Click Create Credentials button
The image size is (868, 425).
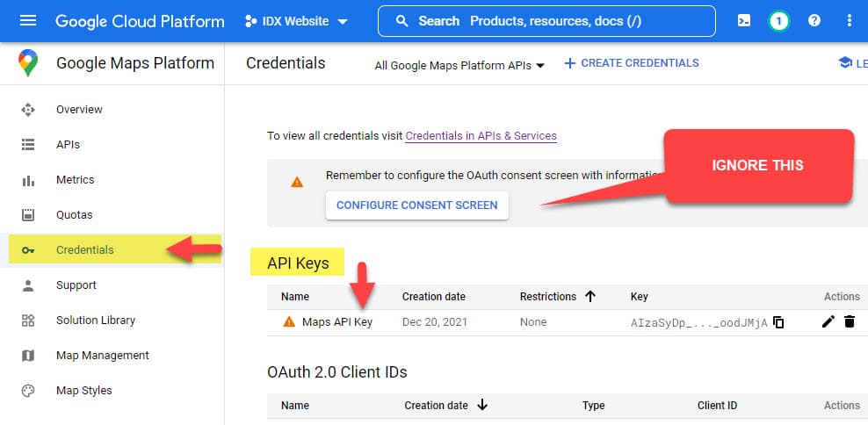point(631,63)
